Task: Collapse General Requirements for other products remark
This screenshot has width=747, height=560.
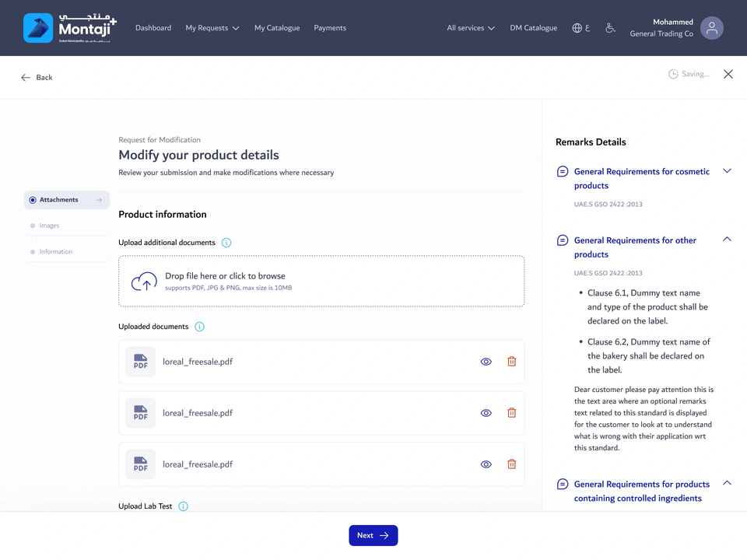Action: [x=727, y=239]
